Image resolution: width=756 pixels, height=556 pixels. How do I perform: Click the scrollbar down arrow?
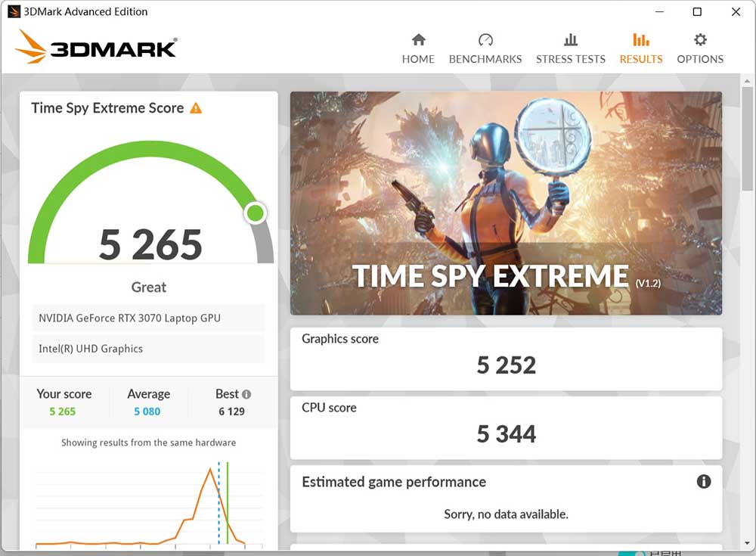(x=747, y=543)
